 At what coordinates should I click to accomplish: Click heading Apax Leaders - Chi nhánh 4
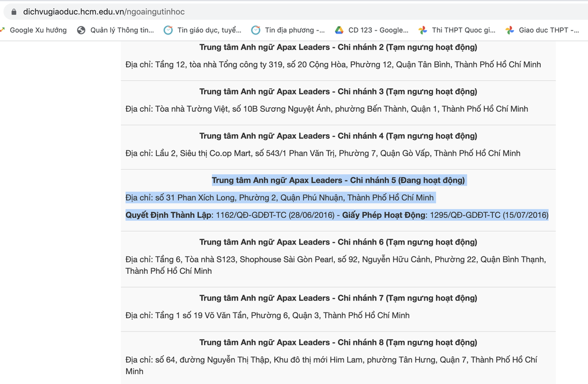[x=338, y=135]
